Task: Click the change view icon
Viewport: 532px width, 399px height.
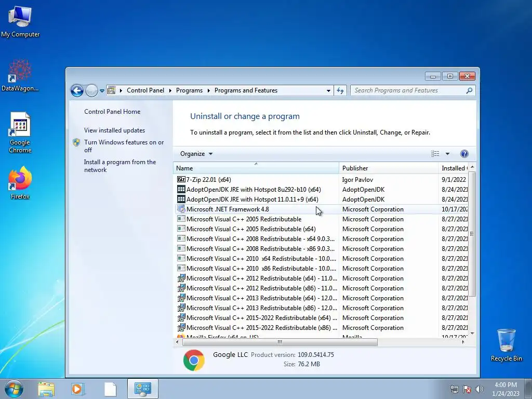Action: pyautogui.click(x=435, y=154)
